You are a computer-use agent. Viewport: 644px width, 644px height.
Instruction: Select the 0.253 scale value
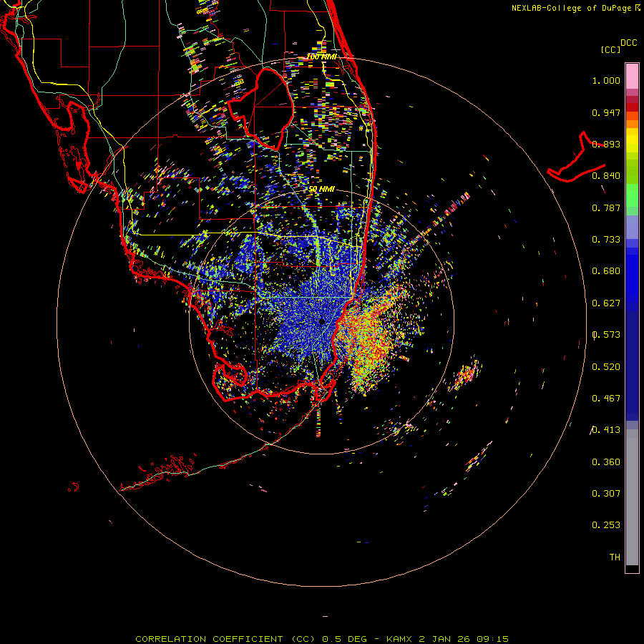[x=606, y=525]
